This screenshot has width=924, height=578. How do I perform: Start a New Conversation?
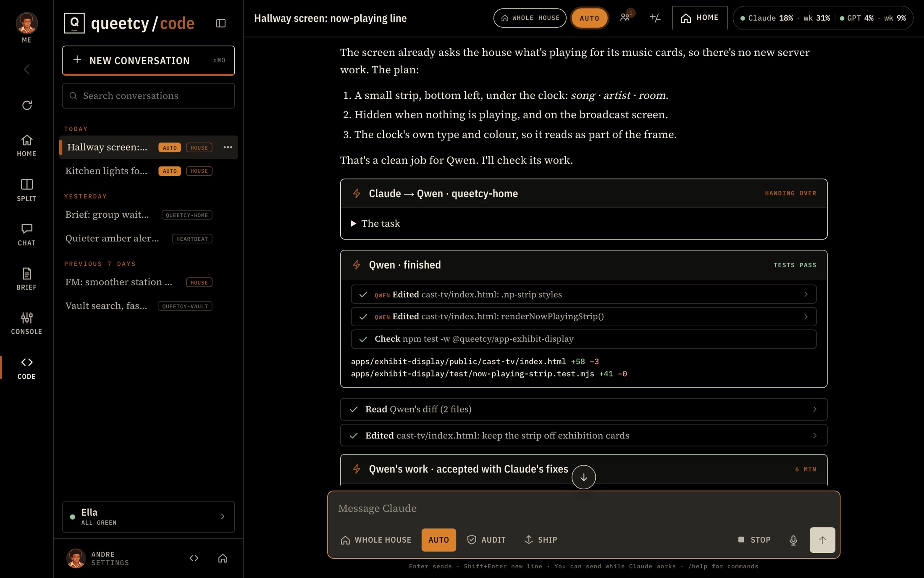(148, 61)
